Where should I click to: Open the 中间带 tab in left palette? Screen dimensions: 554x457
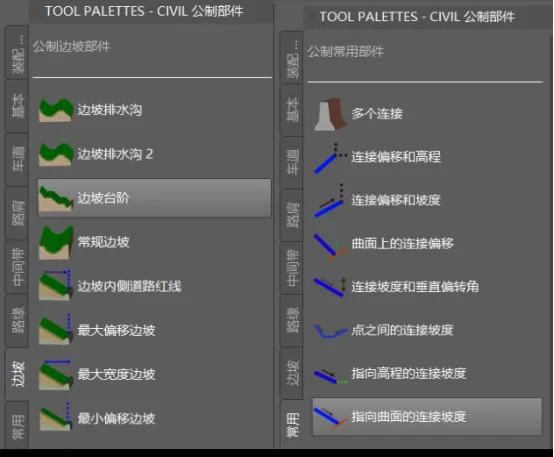pos(17,267)
